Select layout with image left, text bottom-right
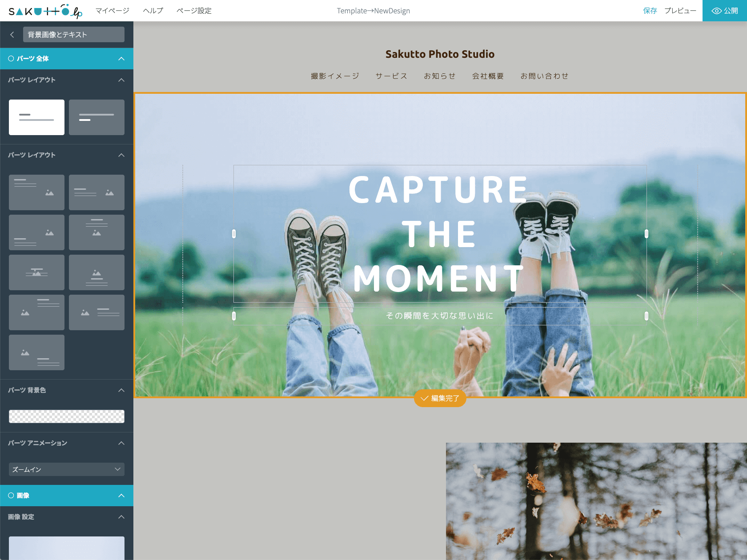747x560 pixels. click(36, 352)
